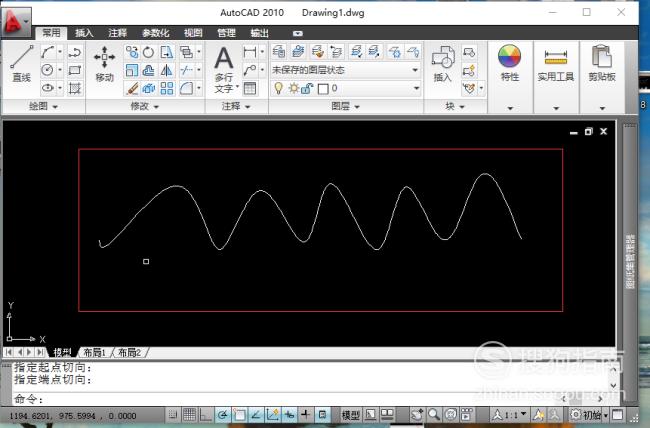Viewport: 650px width, 428px height.
Task: Switch to the 输出 ribbon tab
Action: click(x=260, y=33)
